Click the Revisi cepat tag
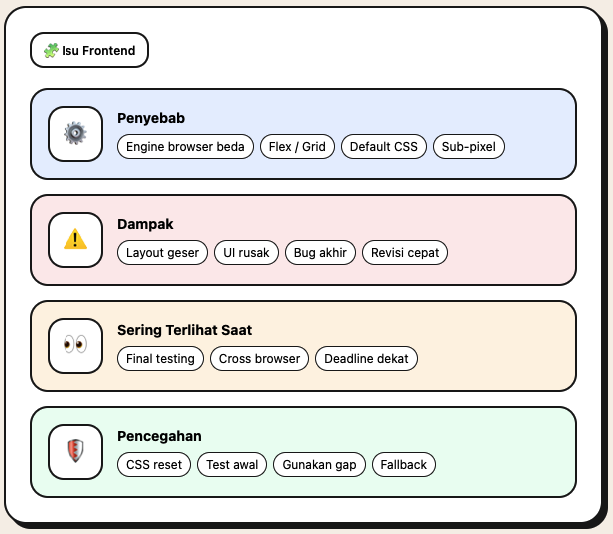Image resolution: width=613 pixels, height=534 pixels. click(405, 253)
